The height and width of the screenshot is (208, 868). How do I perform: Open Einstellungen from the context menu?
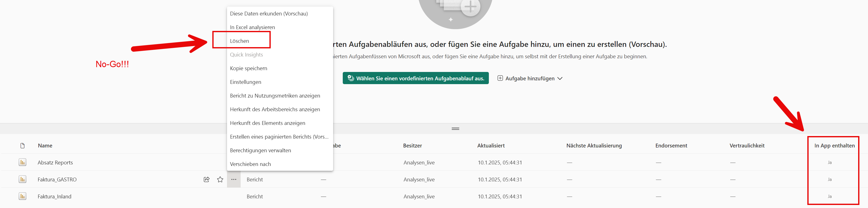point(245,82)
